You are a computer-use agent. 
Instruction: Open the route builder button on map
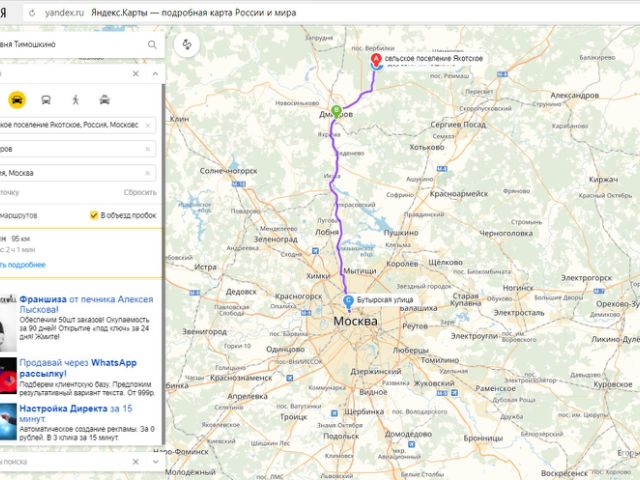(187, 44)
